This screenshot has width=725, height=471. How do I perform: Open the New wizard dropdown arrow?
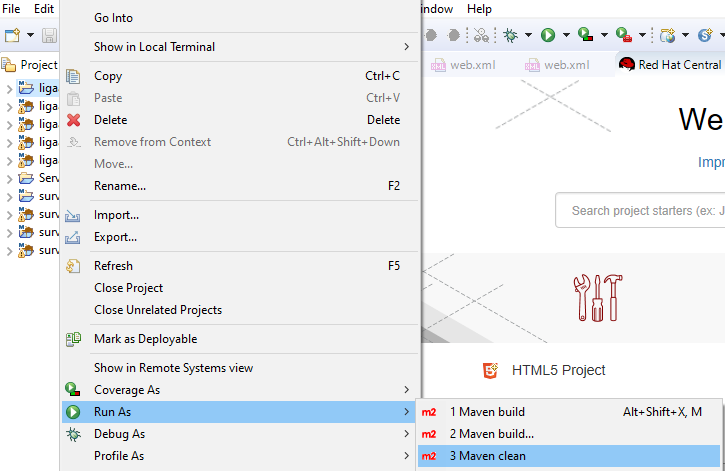[x=30, y=35]
